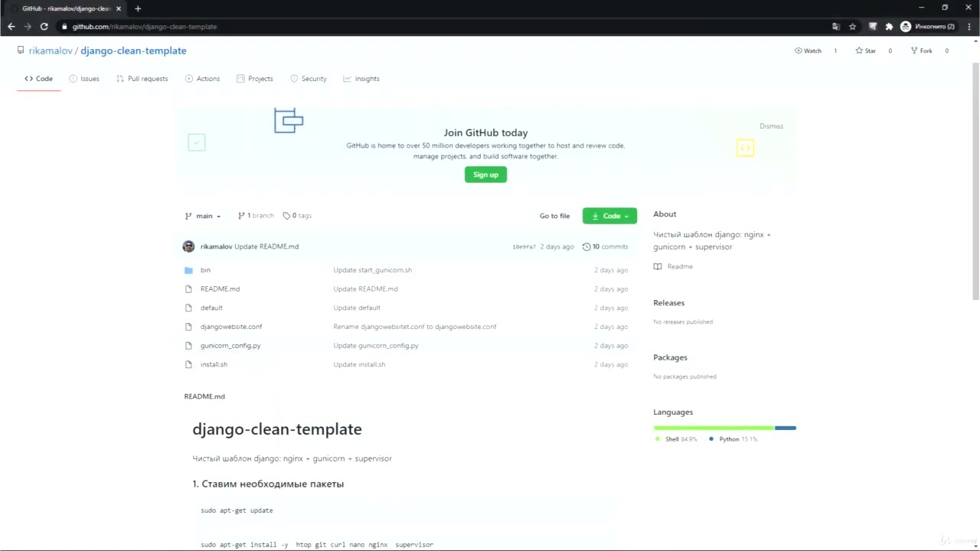Viewport: 980px width, 551px height.
Task: Open the Update default commit message
Action: [356, 308]
